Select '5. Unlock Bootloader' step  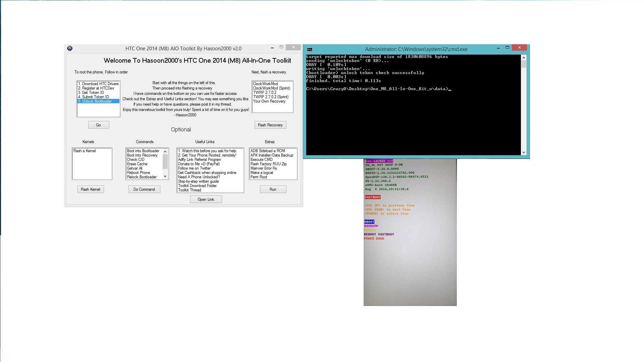point(98,101)
